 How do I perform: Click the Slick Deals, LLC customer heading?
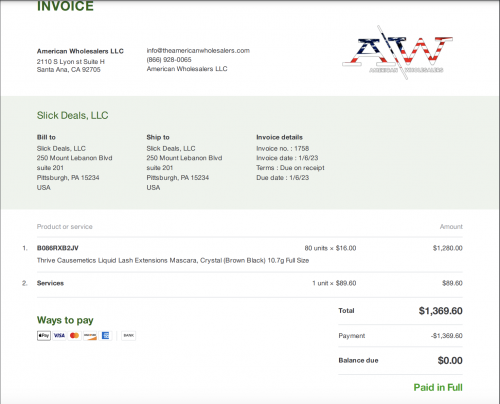click(72, 115)
